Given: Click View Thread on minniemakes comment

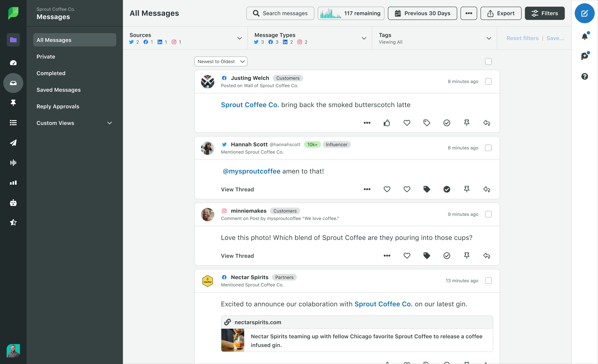Looking at the screenshot, I should coord(237,256).
